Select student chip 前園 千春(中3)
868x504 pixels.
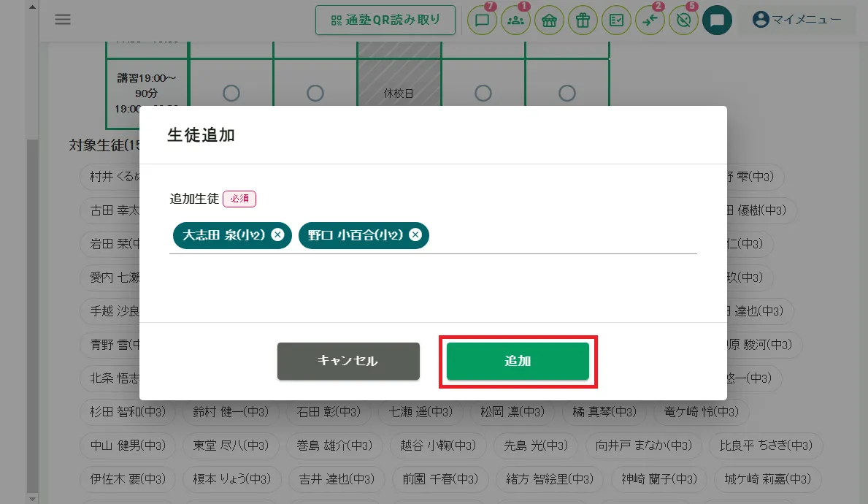[x=440, y=479]
